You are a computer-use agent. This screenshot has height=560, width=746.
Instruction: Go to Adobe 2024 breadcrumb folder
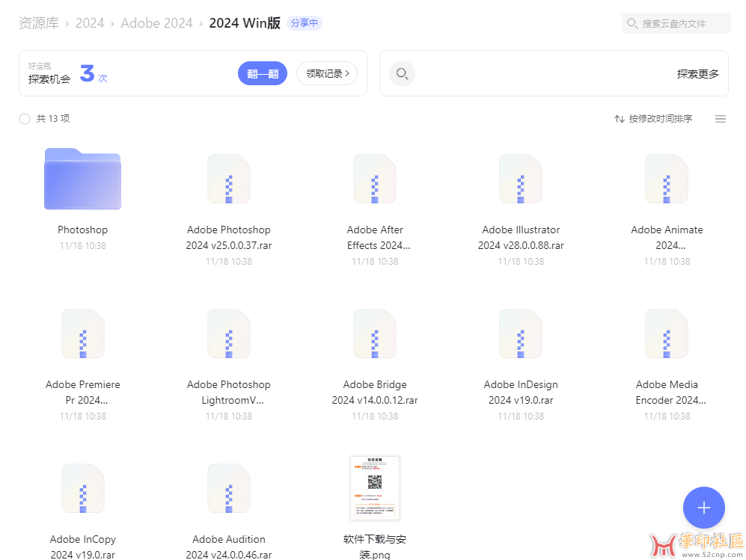[156, 23]
